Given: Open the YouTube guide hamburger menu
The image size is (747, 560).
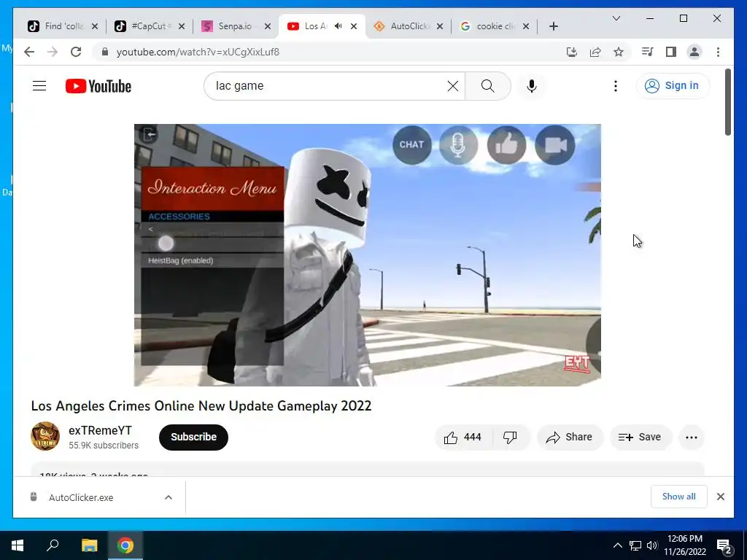Looking at the screenshot, I should click(39, 86).
